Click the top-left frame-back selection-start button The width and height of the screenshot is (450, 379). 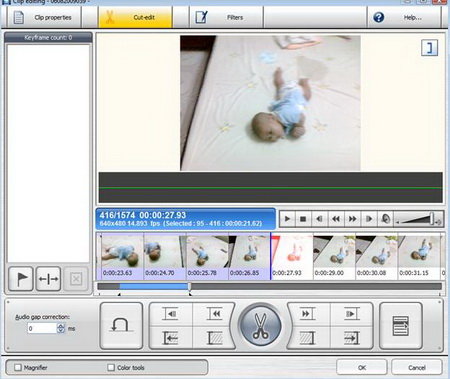pos(170,314)
